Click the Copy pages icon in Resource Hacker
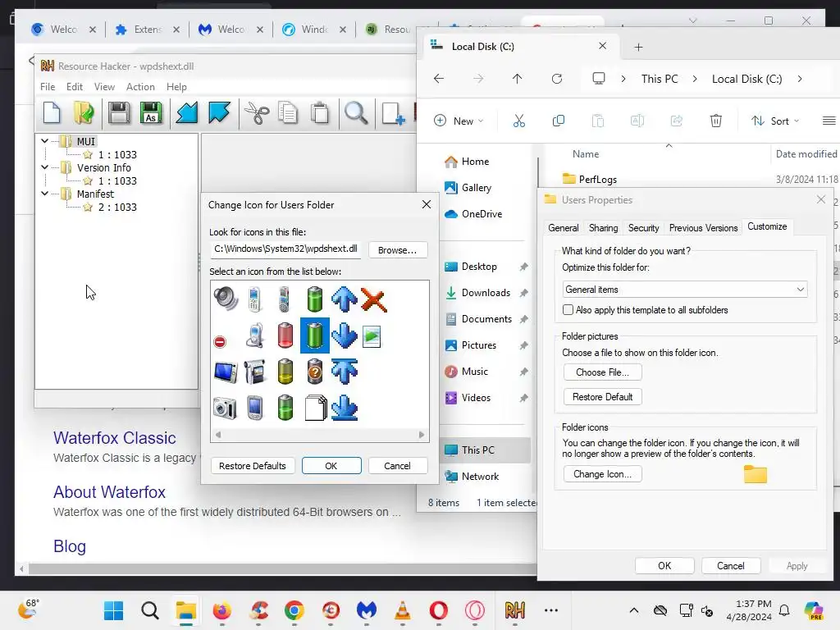Screen dimensions: 840x630 288,113
